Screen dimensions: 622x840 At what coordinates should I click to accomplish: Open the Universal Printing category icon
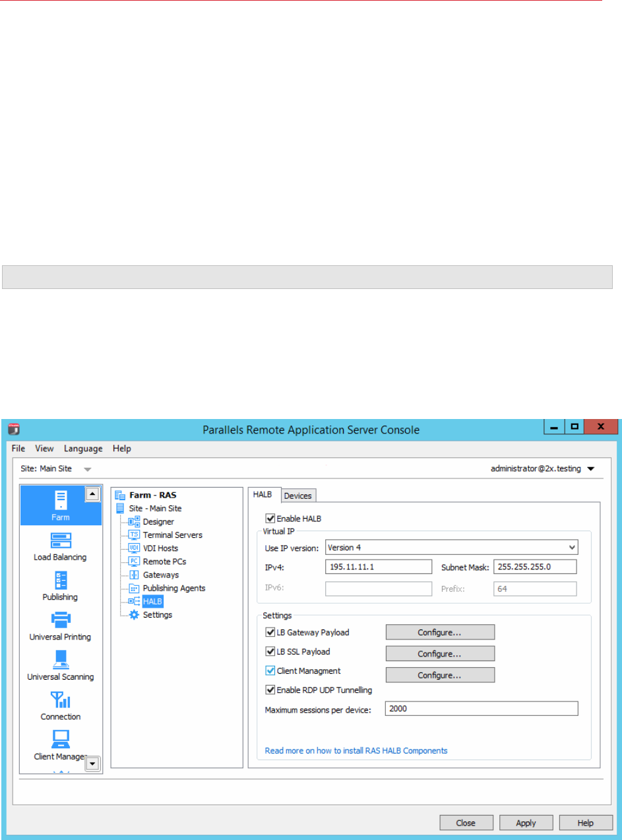[x=61, y=620]
